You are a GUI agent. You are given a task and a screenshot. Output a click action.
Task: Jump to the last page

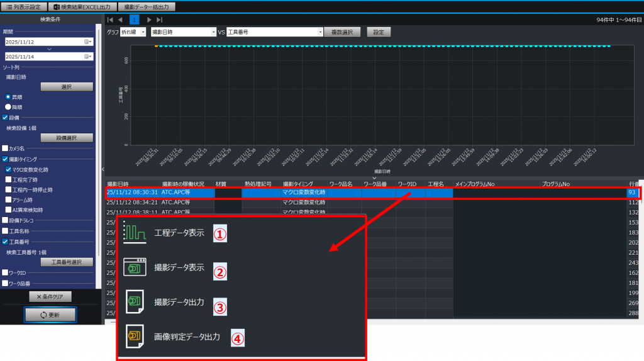tap(160, 20)
